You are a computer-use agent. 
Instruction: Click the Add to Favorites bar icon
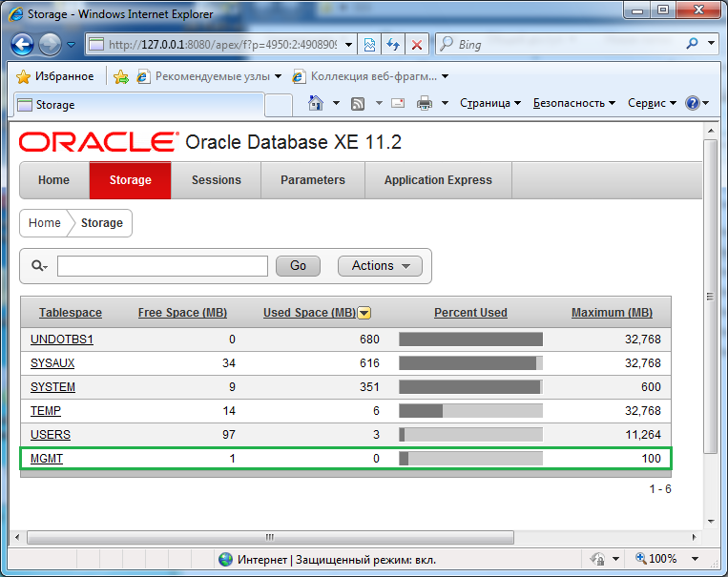121,76
